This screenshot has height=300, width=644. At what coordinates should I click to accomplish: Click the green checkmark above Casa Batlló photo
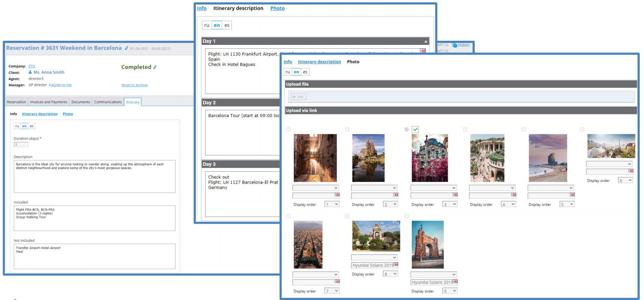(x=415, y=129)
